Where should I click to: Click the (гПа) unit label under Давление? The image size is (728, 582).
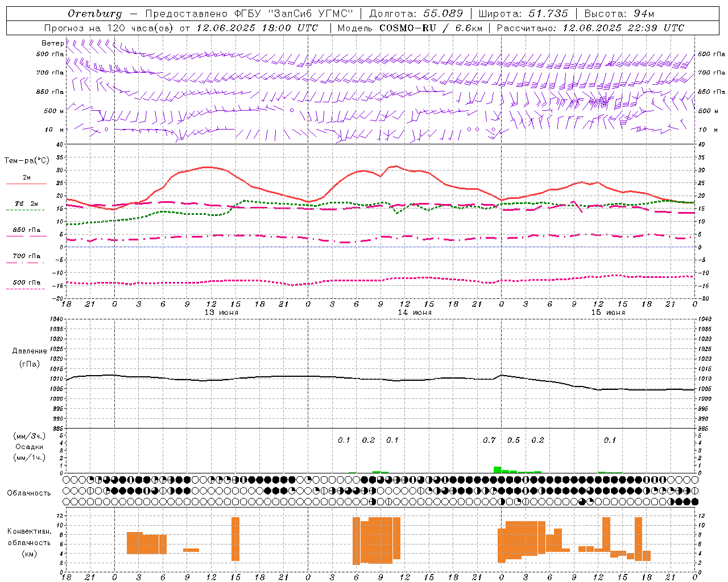pyautogui.click(x=30, y=364)
